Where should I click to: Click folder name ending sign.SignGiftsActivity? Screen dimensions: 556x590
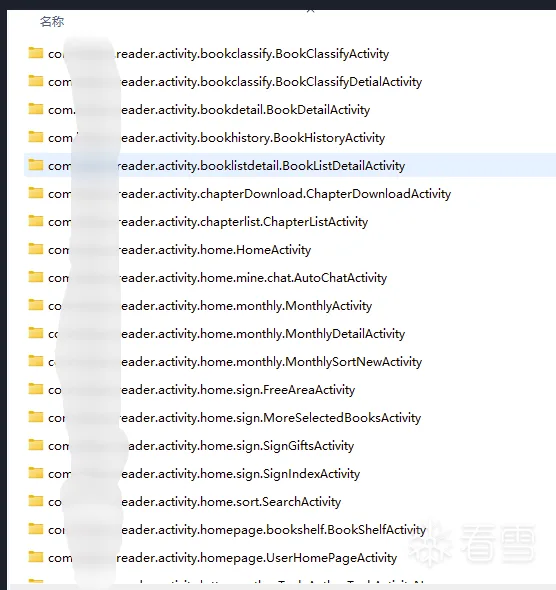click(x=201, y=446)
